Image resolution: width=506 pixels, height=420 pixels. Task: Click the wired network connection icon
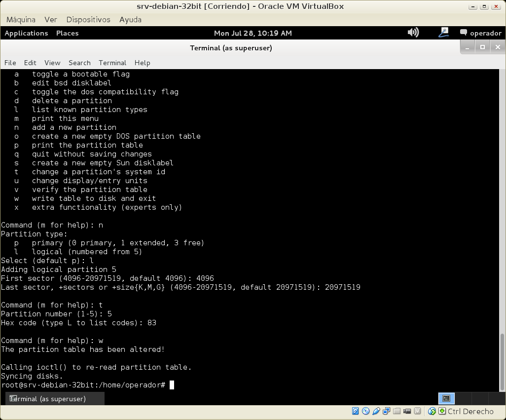click(443, 33)
